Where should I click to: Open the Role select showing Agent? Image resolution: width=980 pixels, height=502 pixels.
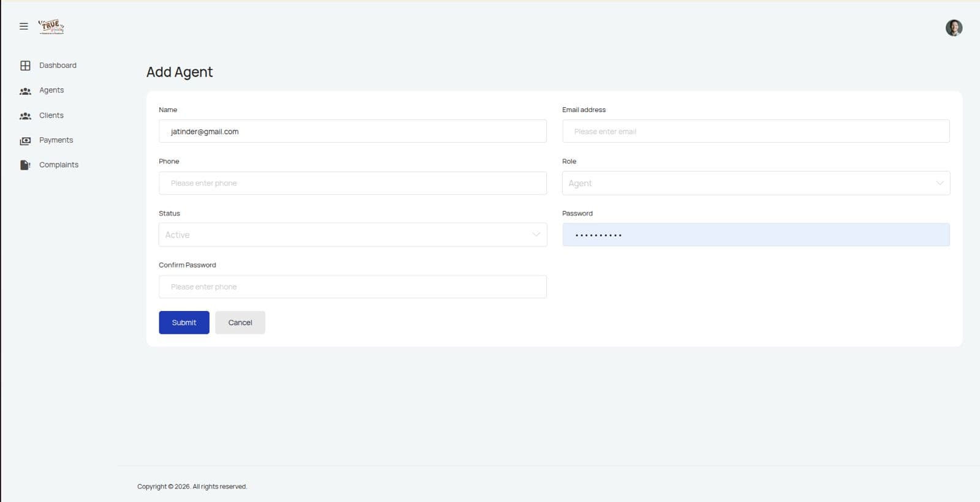pos(756,183)
